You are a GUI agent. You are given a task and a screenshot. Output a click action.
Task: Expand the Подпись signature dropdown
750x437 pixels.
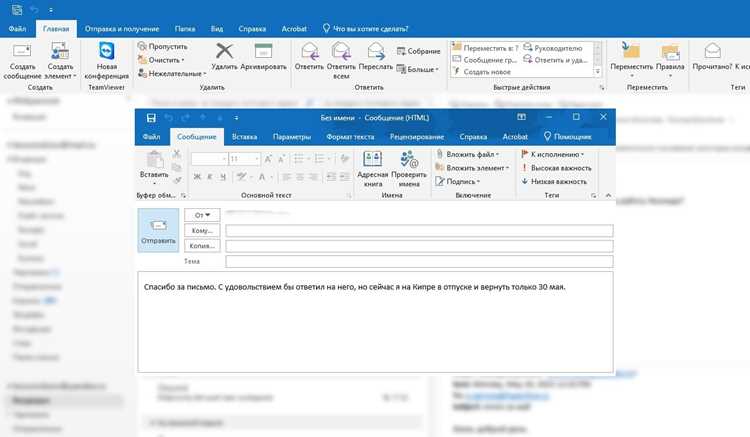click(458, 182)
